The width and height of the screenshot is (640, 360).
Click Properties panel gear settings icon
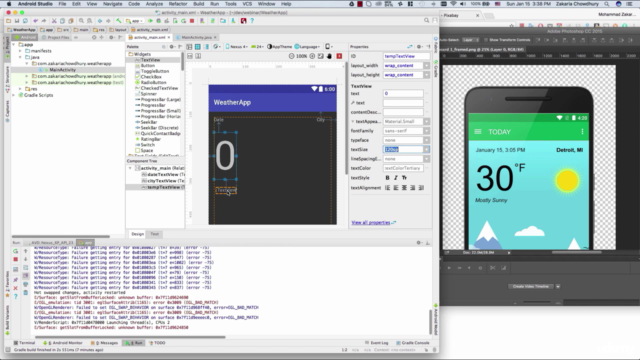click(x=420, y=47)
